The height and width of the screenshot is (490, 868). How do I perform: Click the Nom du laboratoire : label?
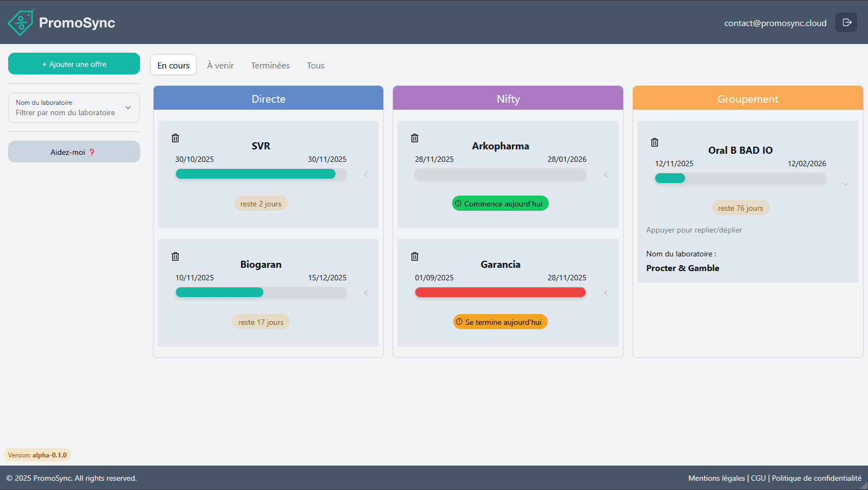tap(681, 254)
